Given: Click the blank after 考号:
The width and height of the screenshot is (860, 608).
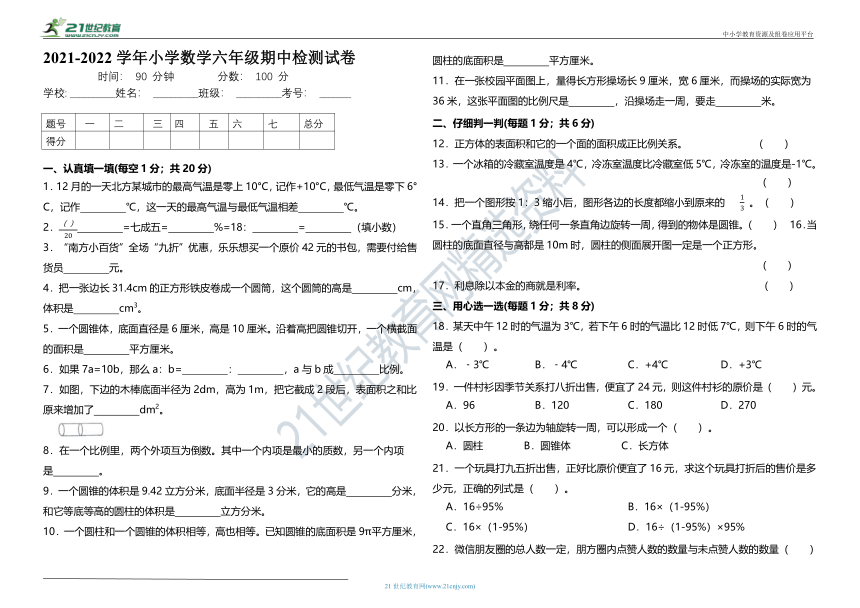Looking at the screenshot, I should click(335, 94).
